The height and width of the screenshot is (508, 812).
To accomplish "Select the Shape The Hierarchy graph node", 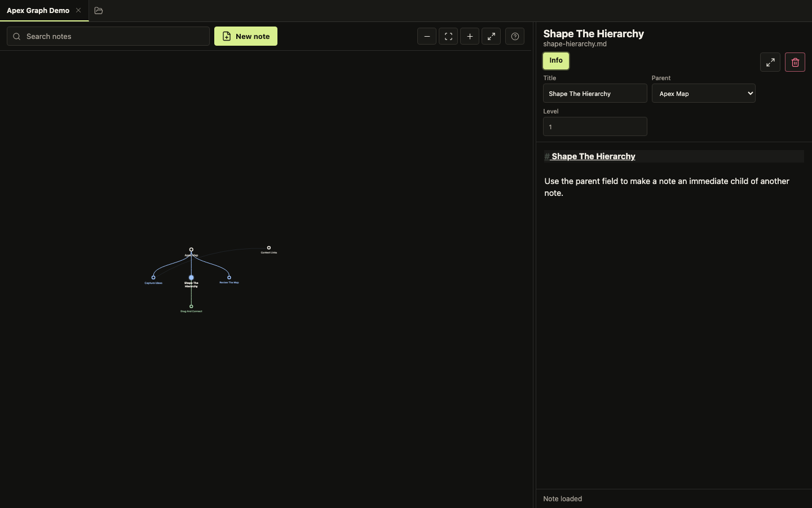I will [x=191, y=278].
